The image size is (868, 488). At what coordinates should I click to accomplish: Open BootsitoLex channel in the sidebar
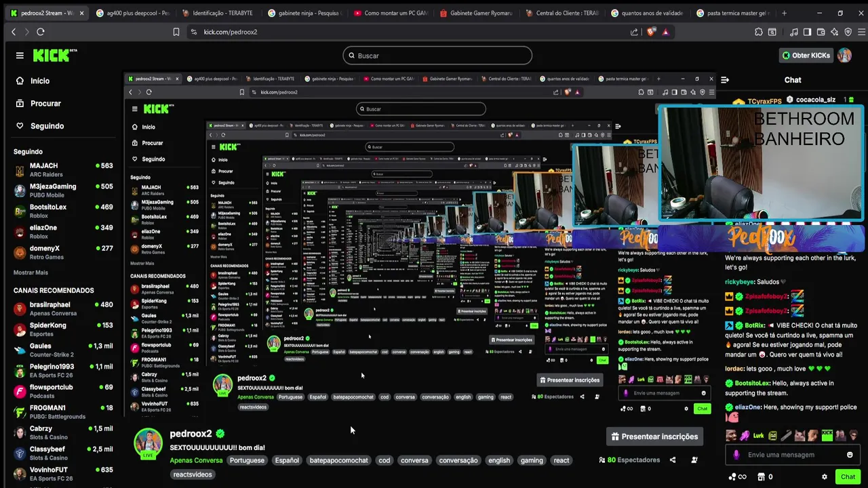(x=63, y=211)
